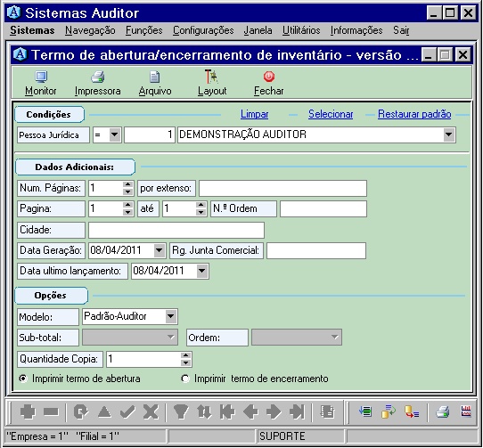Screen dimensions: 483x448
Task: Open the Utilitários menu
Action: point(301,30)
